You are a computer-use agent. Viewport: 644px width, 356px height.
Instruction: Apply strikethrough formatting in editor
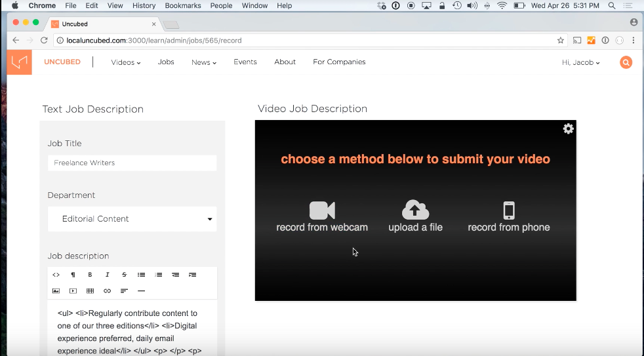click(124, 275)
